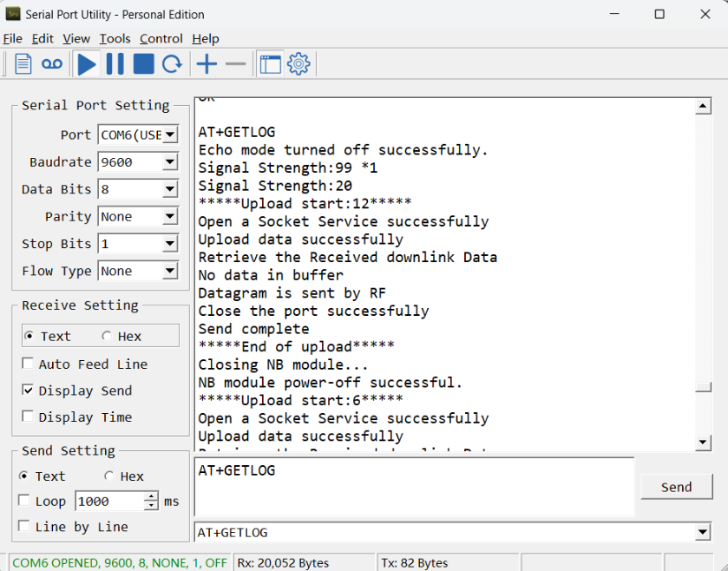Expand the Port COM6 dropdown
This screenshot has height=571, width=728.
click(x=170, y=135)
